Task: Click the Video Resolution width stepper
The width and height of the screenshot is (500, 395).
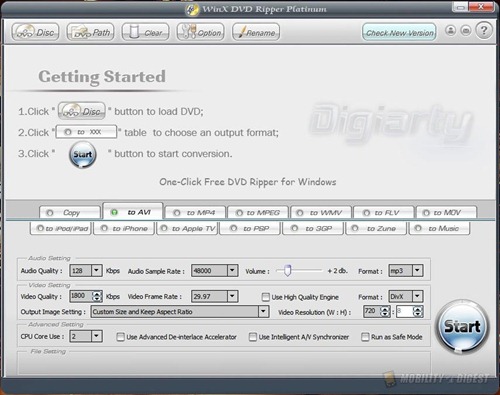Action: pos(385,312)
